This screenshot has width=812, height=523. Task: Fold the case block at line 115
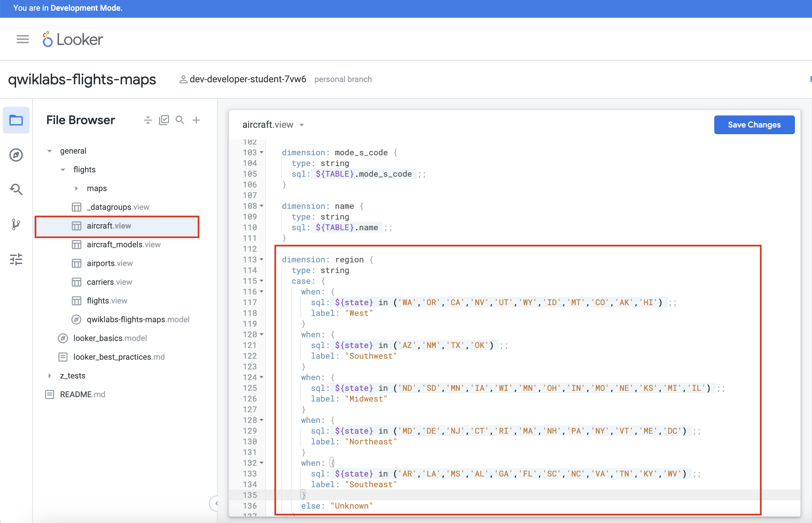[x=262, y=281]
